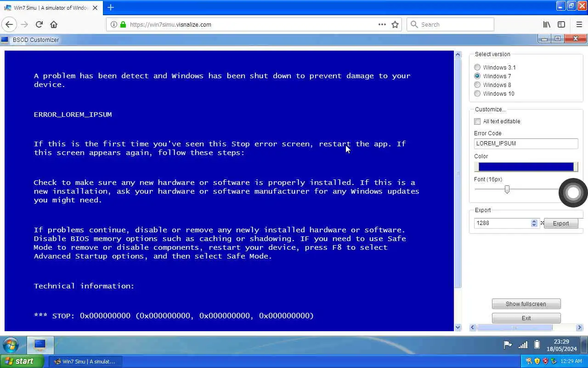Screen dimensions: 588x368
Task: Click the keys icon in XP system tray
Action: [529, 361]
